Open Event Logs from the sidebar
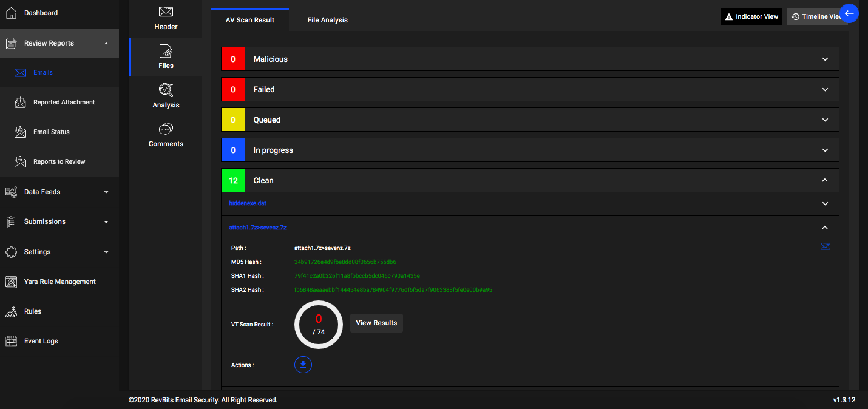 point(41,341)
